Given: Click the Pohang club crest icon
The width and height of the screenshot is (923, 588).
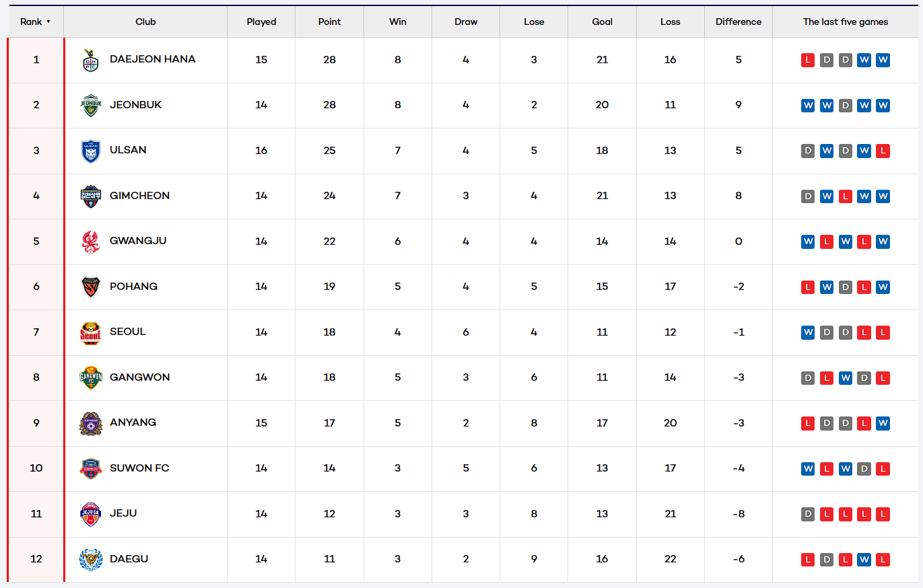Looking at the screenshot, I should 90,287.
